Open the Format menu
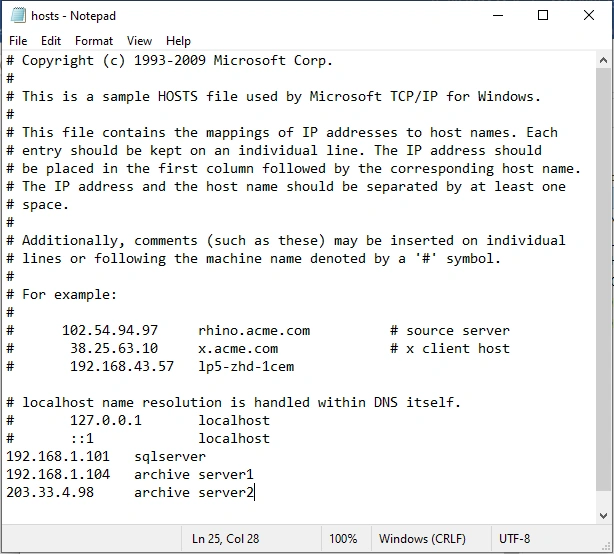614x554 pixels. click(94, 41)
